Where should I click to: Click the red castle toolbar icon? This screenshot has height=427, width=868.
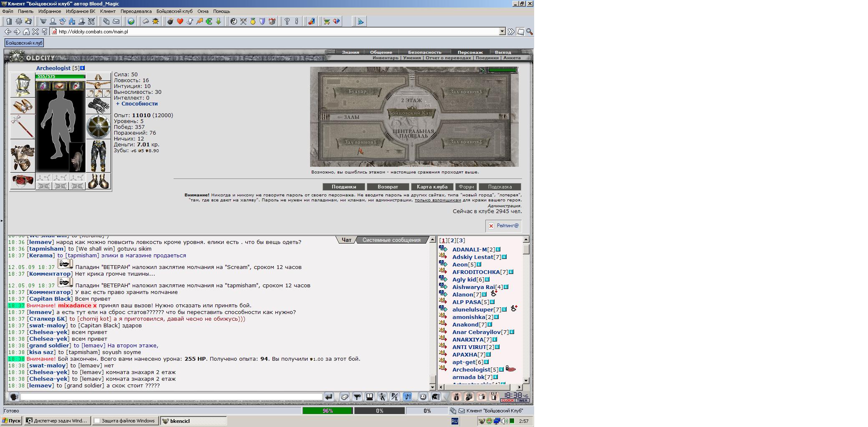272,21
